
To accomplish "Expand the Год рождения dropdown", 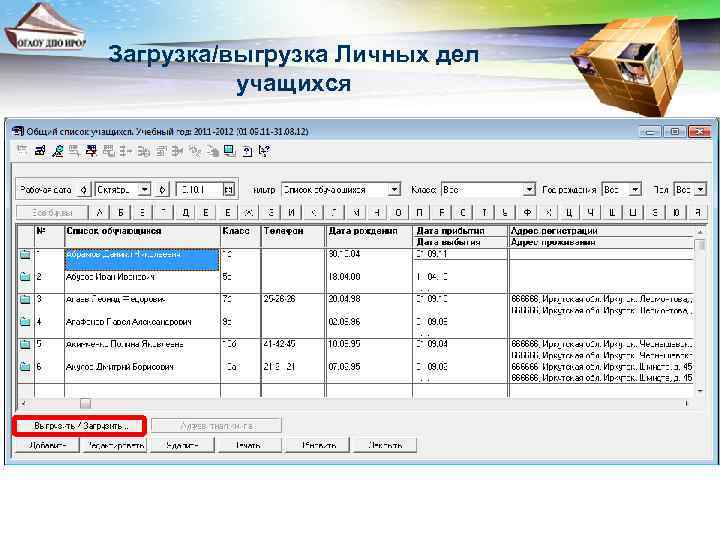I will [635, 190].
